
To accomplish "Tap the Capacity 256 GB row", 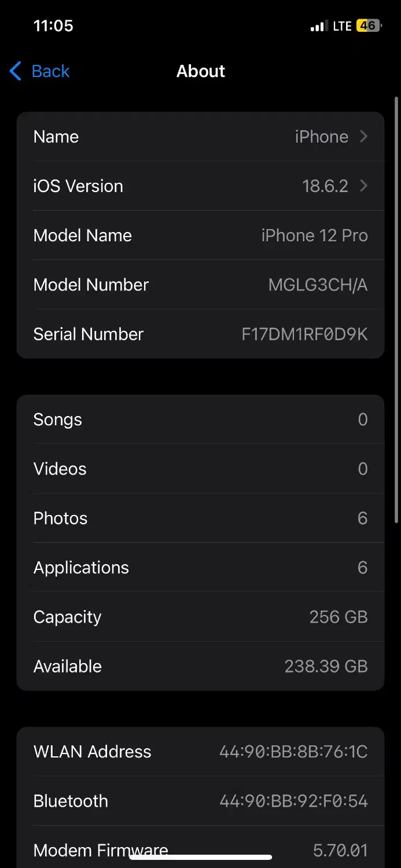I will 200,617.
